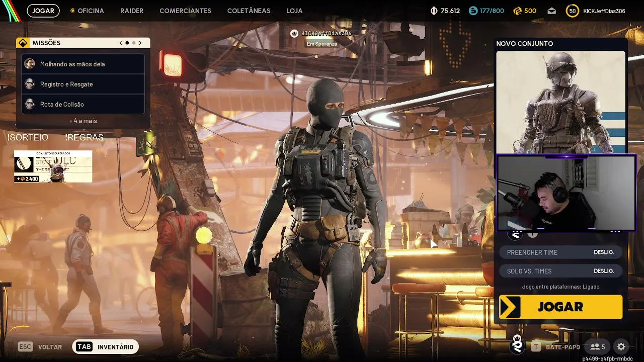
Task: Click the trader avatar beside Registro e Resgate
Action: click(30, 84)
